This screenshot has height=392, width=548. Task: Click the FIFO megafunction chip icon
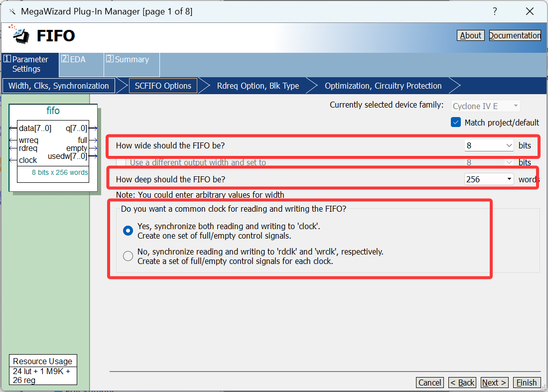[x=20, y=35]
